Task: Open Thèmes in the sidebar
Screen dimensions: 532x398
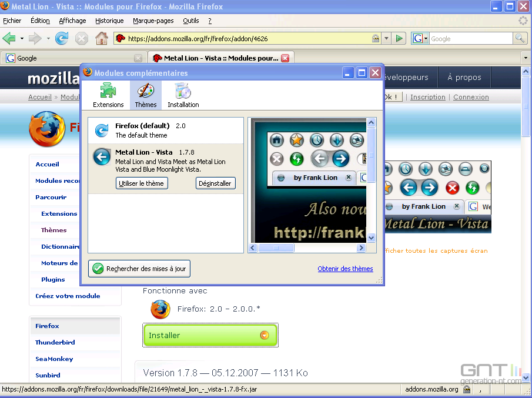Action: (53, 230)
